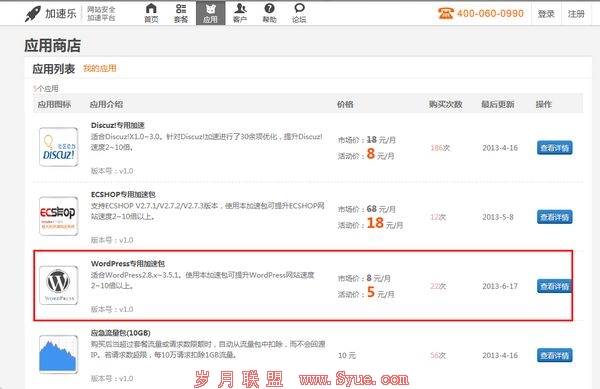Click the 登录 login link

(546, 14)
